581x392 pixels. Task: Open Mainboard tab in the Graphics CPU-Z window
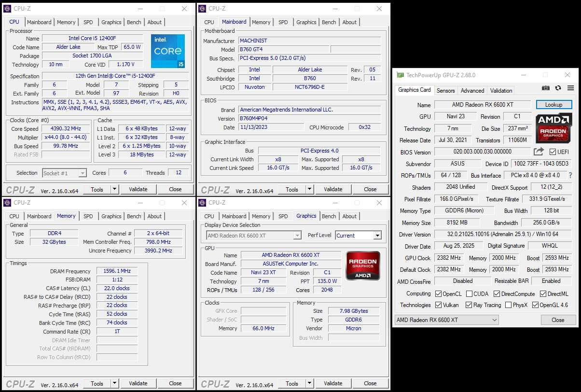[x=234, y=216]
